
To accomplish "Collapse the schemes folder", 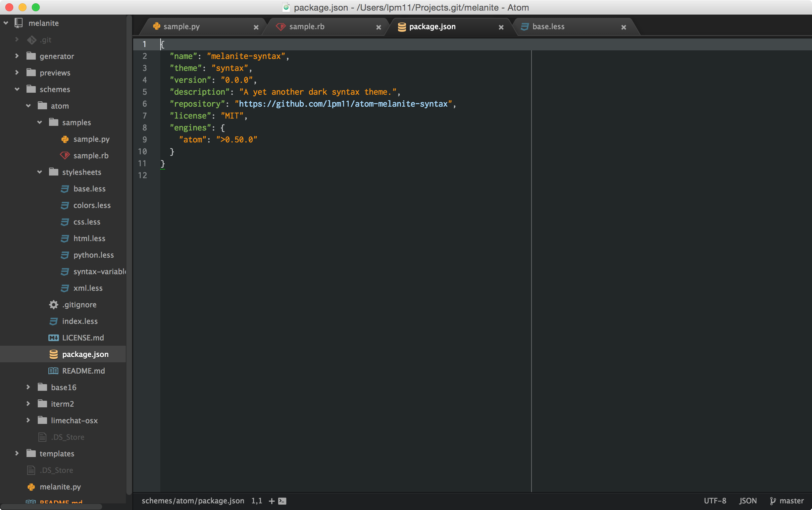I will click(17, 89).
